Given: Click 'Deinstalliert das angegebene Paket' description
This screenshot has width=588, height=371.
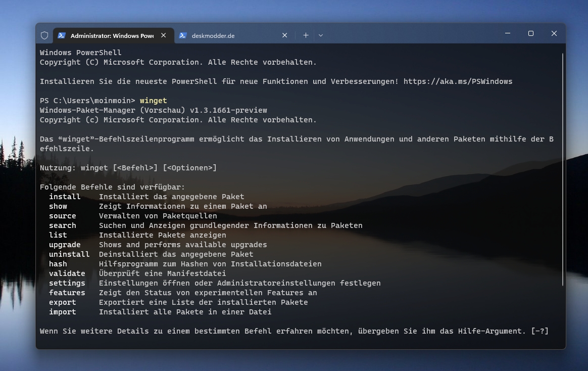Looking at the screenshot, I should [176, 254].
